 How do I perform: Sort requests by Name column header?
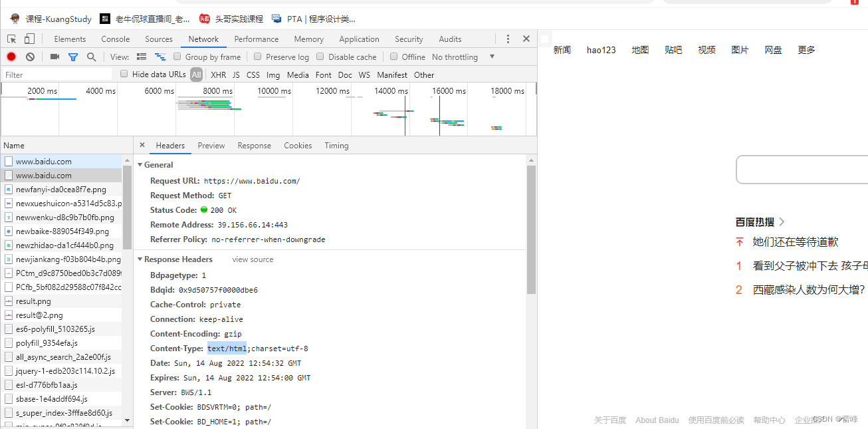[x=66, y=145]
